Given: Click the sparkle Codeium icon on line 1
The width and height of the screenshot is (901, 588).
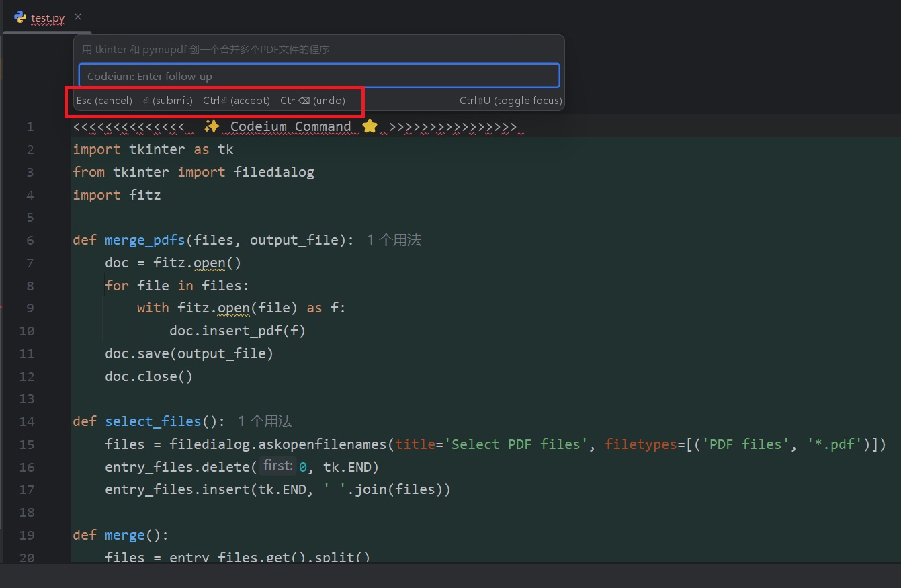Looking at the screenshot, I should (x=212, y=126).
